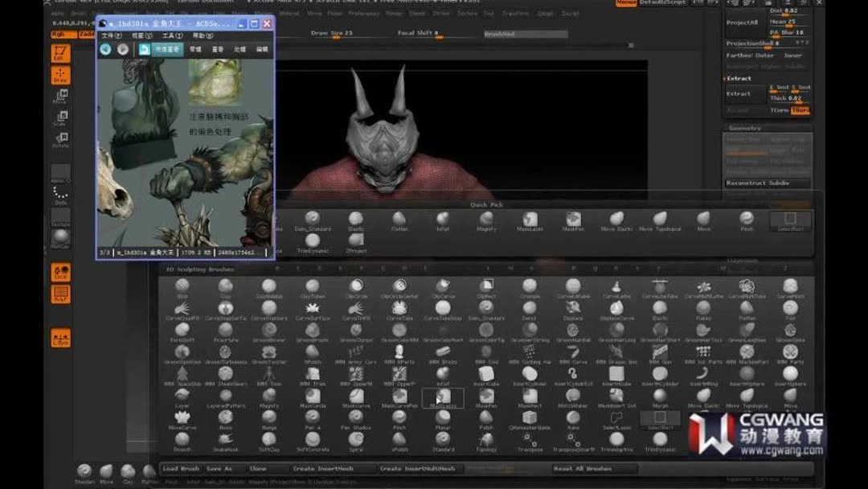Select the Move Elastic brush in Quick Pick
The width and height of the screenshot is (868, 489).
point(615,220)
